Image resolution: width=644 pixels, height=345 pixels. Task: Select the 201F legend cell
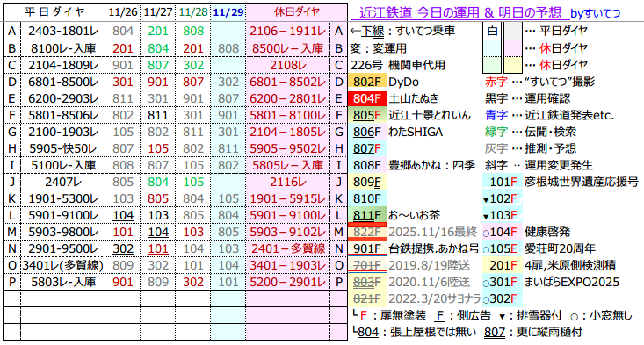pos(503,265)
